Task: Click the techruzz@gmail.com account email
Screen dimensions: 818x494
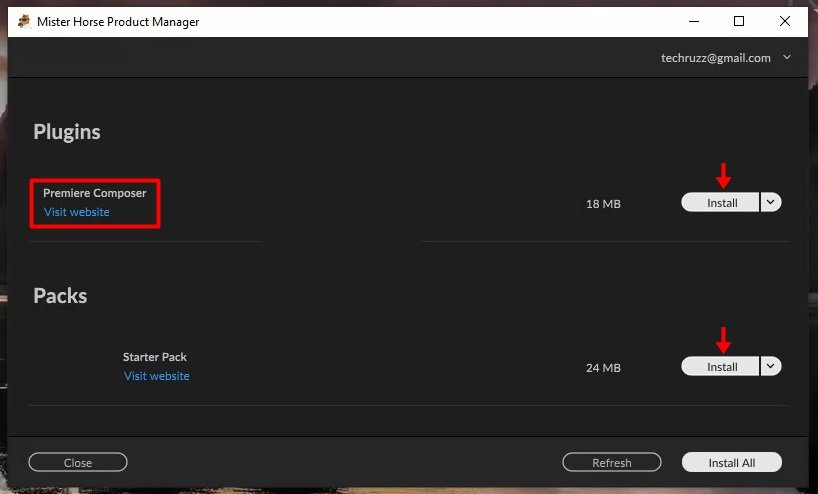Action: [x=716, y=58]
